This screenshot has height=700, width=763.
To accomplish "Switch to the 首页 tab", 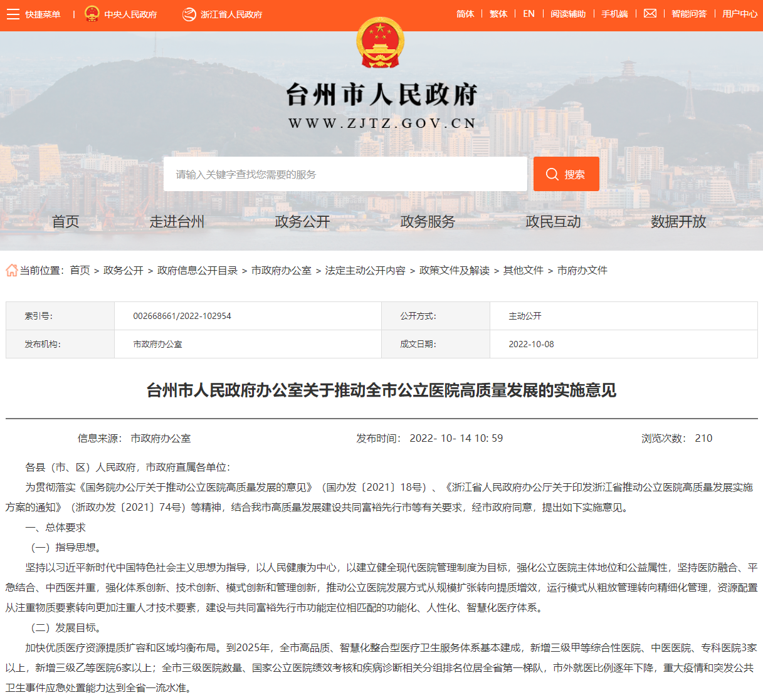I will (65, 221).
